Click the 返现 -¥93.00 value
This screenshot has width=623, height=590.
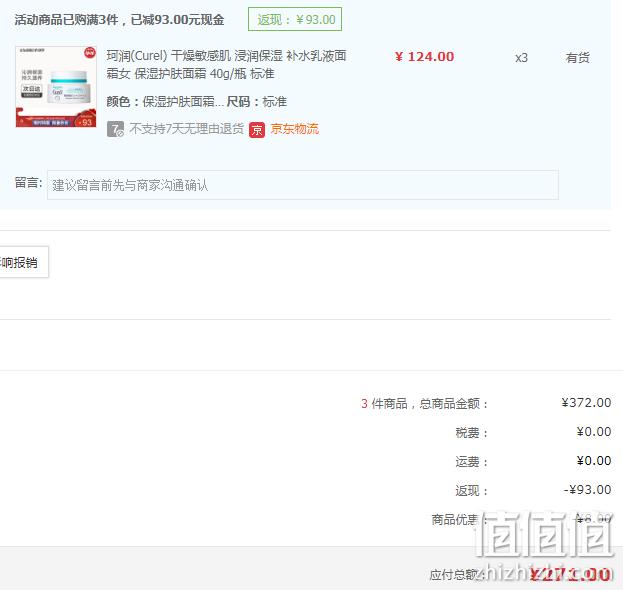point(587,490)
